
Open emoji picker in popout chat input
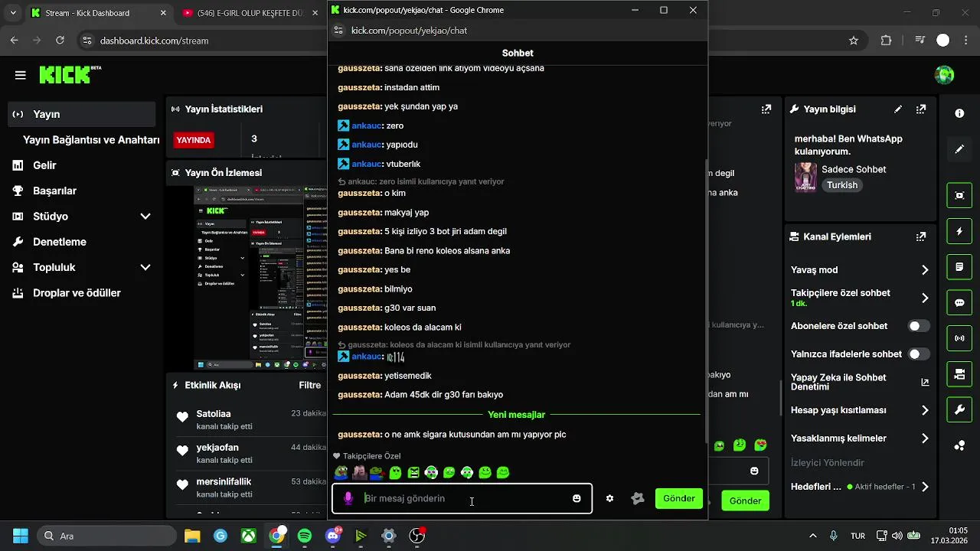(x=577, y=498)
